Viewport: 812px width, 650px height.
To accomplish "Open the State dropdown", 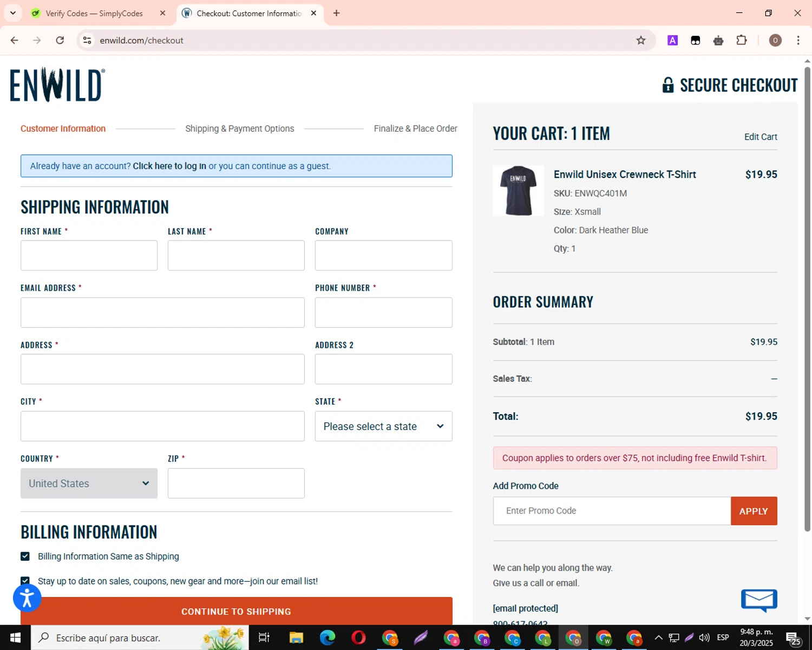I will [383, 426].
